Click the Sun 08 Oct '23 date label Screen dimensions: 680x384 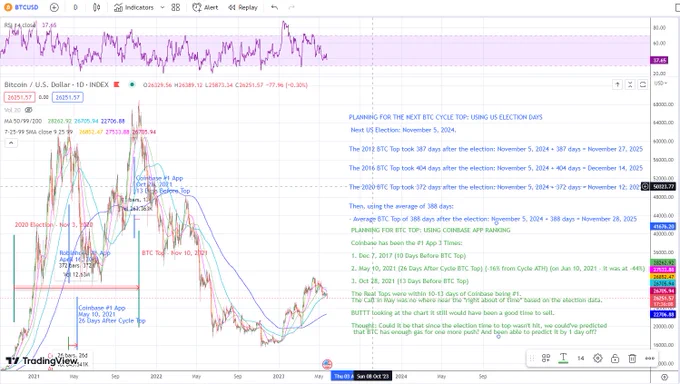373,376
